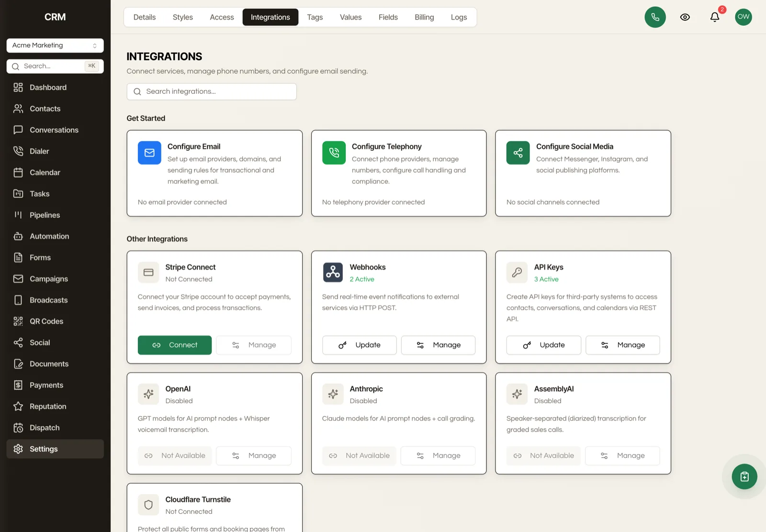Open QR Codes in the sidebar

55,321
